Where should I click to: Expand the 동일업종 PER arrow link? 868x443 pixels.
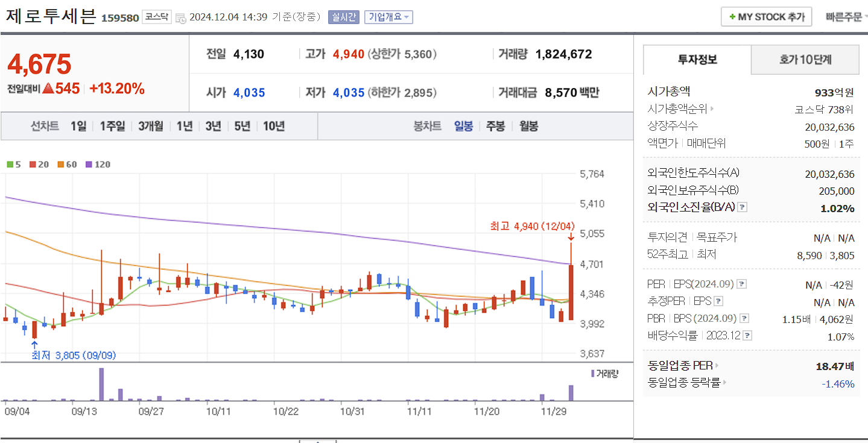point(717,366)
